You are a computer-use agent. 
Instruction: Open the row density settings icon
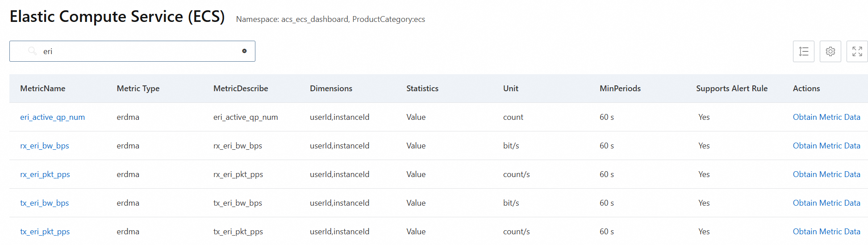[x=803, y=51]
